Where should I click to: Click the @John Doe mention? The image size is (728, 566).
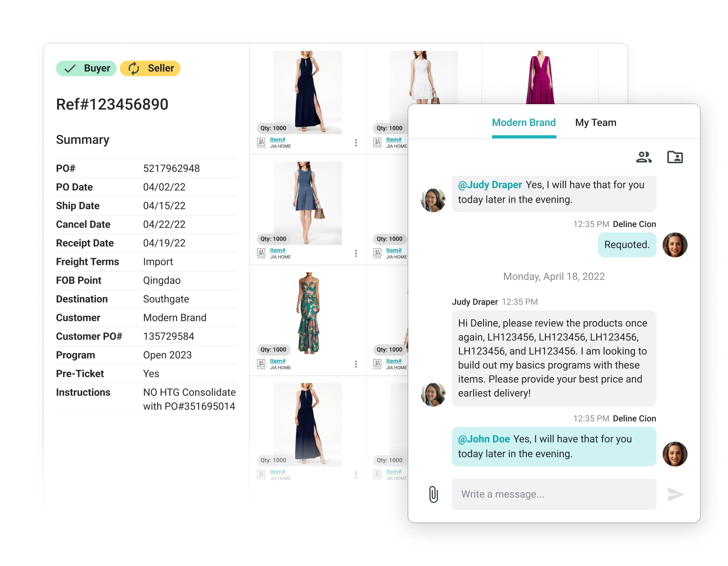pos(484,439)
